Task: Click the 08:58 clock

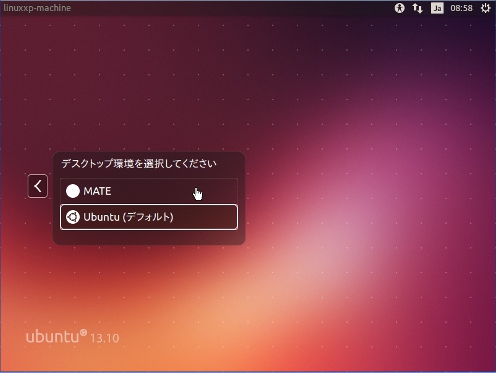Action: tap(461, 8)
